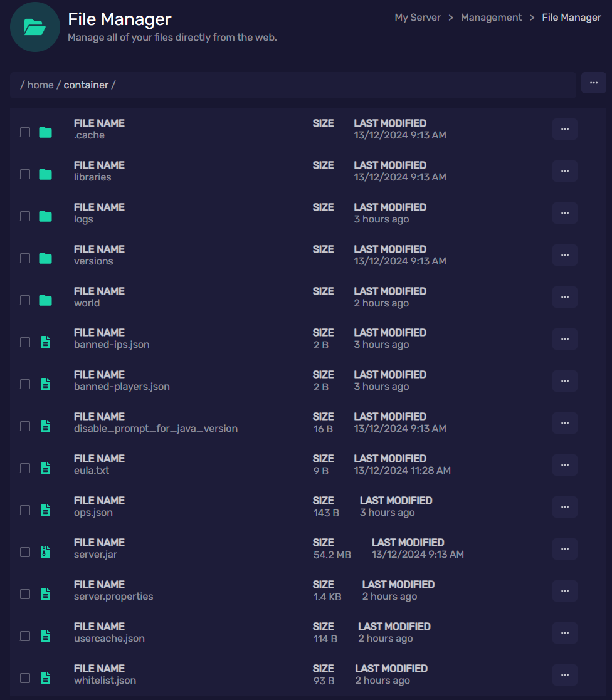The height and width of the screenshot is (700, 612).
Task: Select the whitelist.json checkbox
Action: (25, 677)
